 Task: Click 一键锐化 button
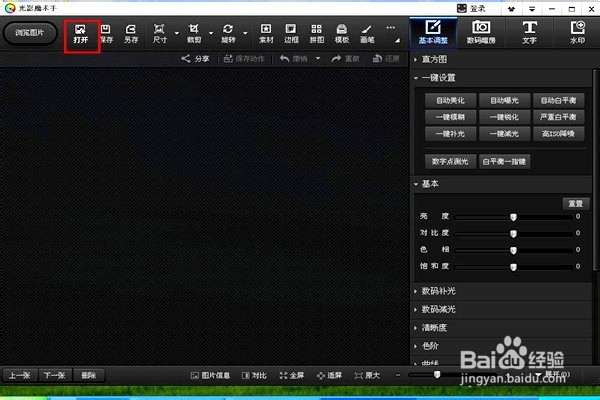504,117
